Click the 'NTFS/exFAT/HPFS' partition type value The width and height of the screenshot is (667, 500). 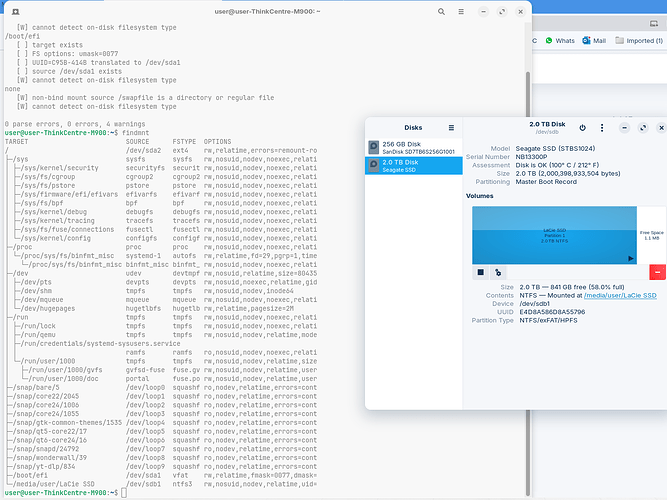click(548, 320)
